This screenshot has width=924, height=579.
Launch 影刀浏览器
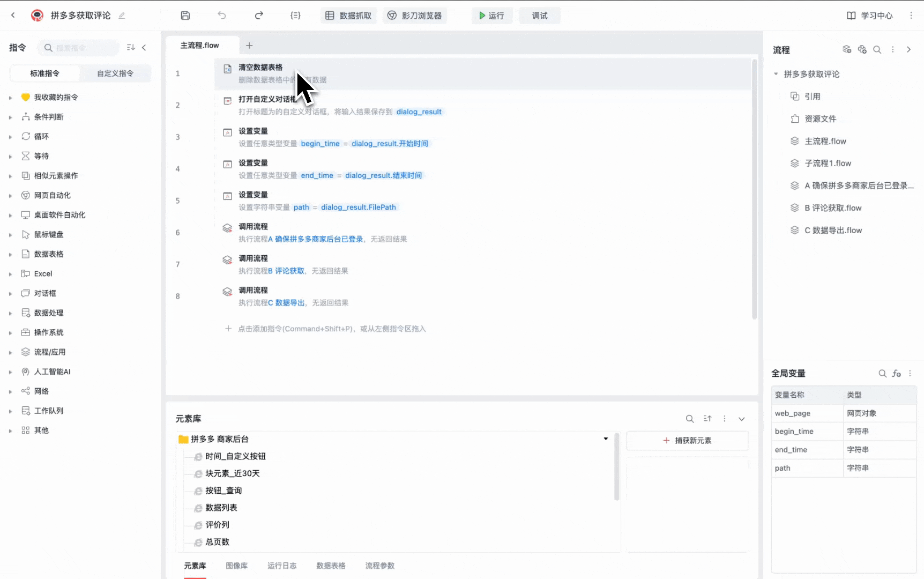tap(414, 16)
